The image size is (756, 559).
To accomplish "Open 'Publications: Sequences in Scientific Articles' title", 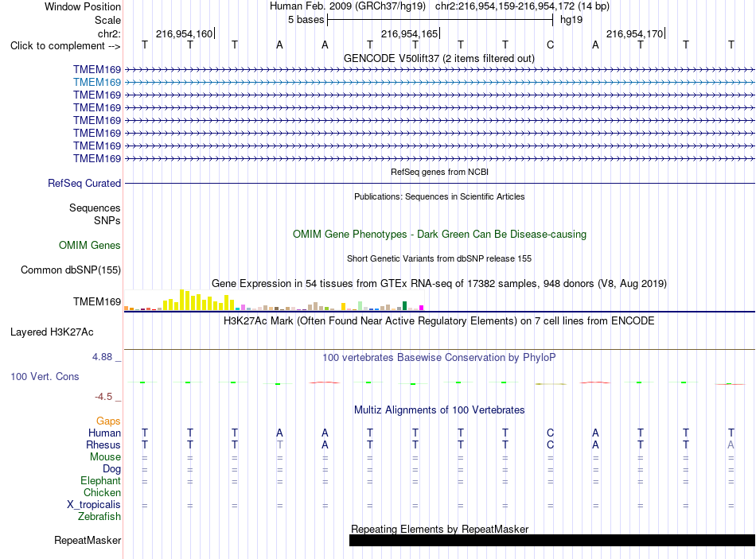I will (439, 196).
